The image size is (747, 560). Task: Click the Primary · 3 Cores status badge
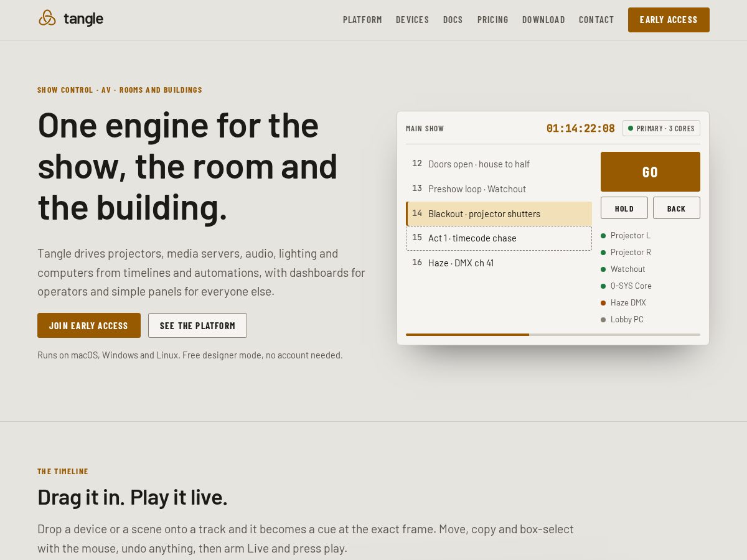click(x=661, y=128)
